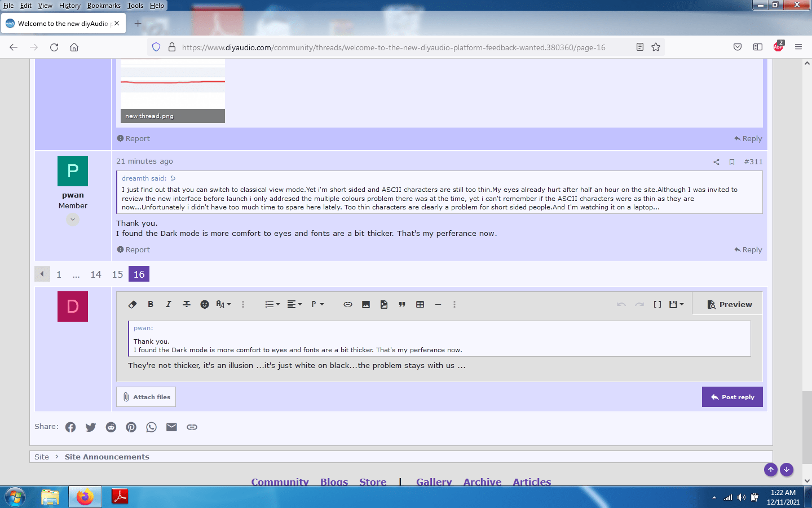Open the History menu

pos(70,6)
